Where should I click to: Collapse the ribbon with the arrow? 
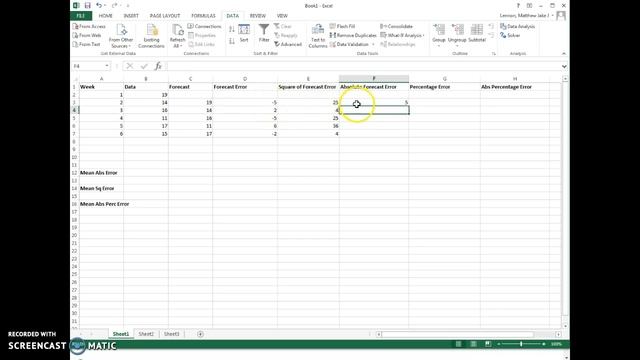click(564, 53)
